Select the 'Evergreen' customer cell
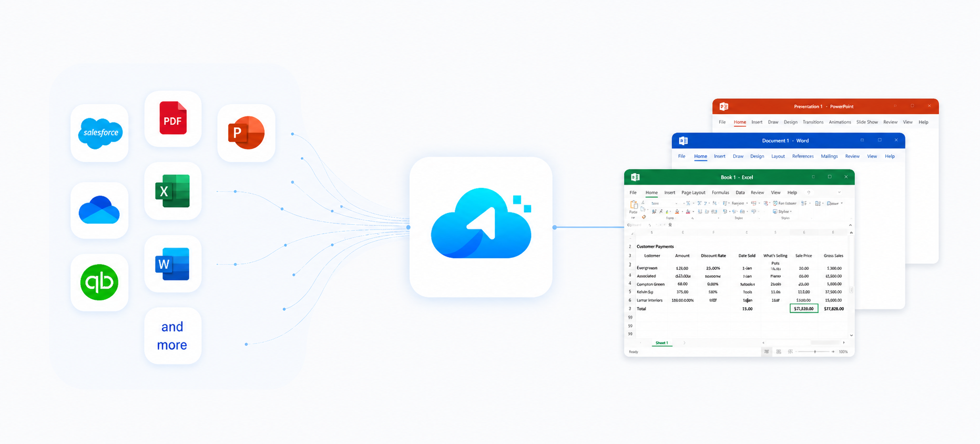980x444 pixels. pos(647,268)
